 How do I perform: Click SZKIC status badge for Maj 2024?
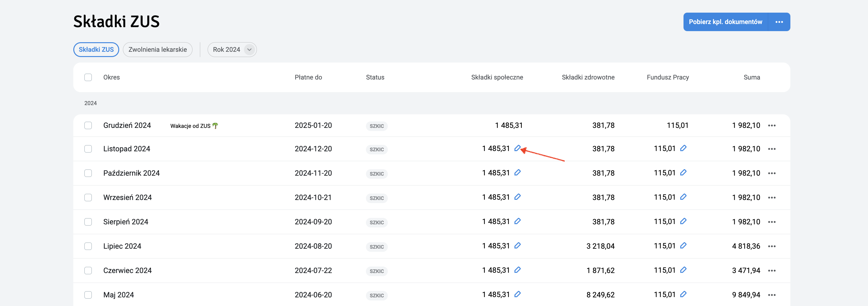(x=377, y=296)
